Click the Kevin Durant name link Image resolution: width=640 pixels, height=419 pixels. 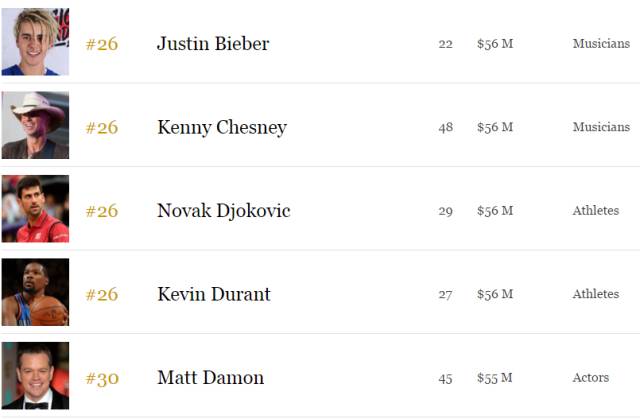[214, 294]
